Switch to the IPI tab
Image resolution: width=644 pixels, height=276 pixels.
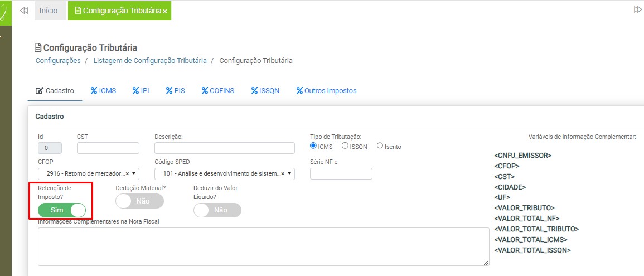(141, 90)
